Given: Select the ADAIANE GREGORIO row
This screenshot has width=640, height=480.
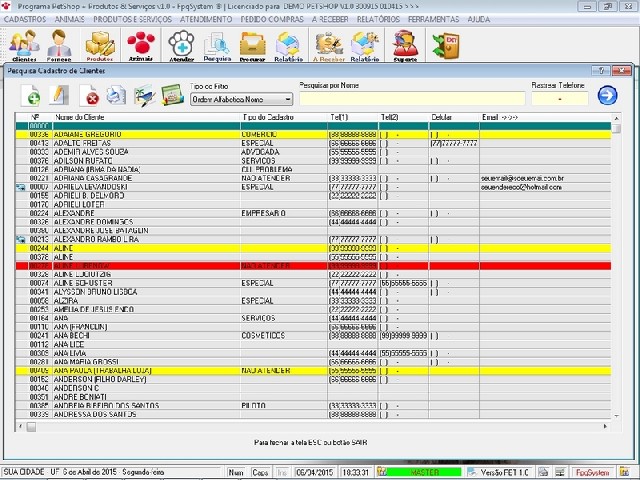Looking at the screenshot, I should (313, 135).
